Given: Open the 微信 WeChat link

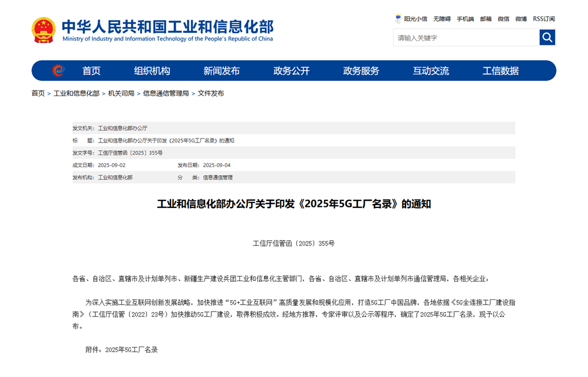Looking at the screenshot, I should coord(502,19).
